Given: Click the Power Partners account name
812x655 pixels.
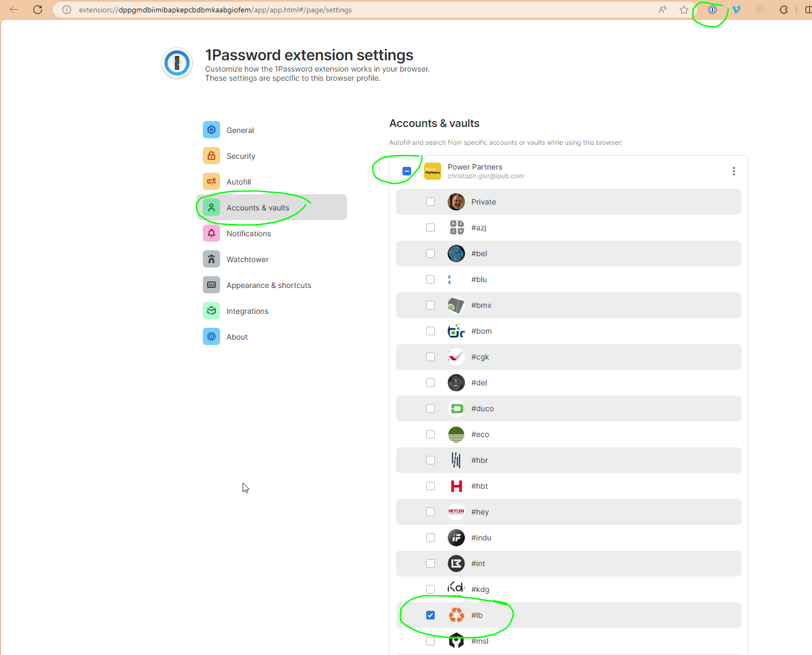Looking at the screenshot, I should point(475,167).
